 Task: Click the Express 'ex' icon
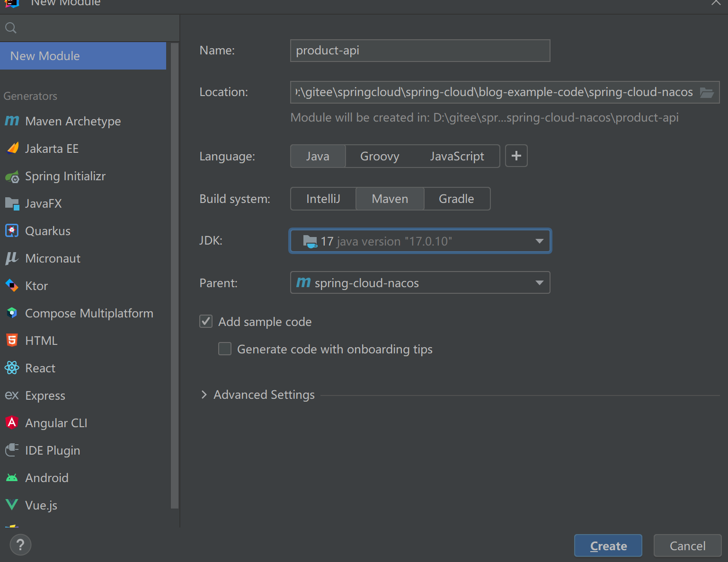click(12, 395)
